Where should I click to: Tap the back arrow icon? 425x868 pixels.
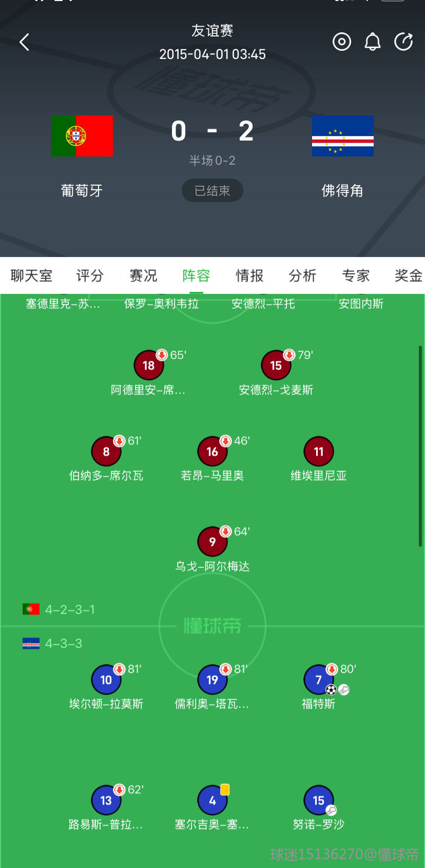(x=24, y=42)
